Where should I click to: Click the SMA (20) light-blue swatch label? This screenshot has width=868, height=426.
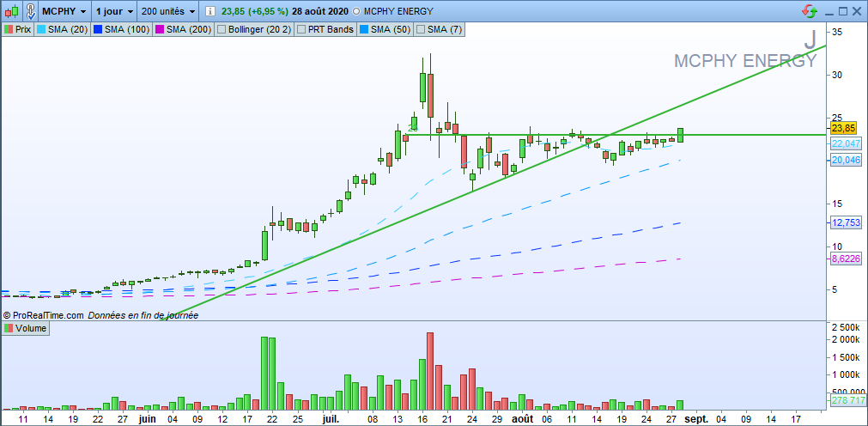pyautogui.click(x=62, y=29)
